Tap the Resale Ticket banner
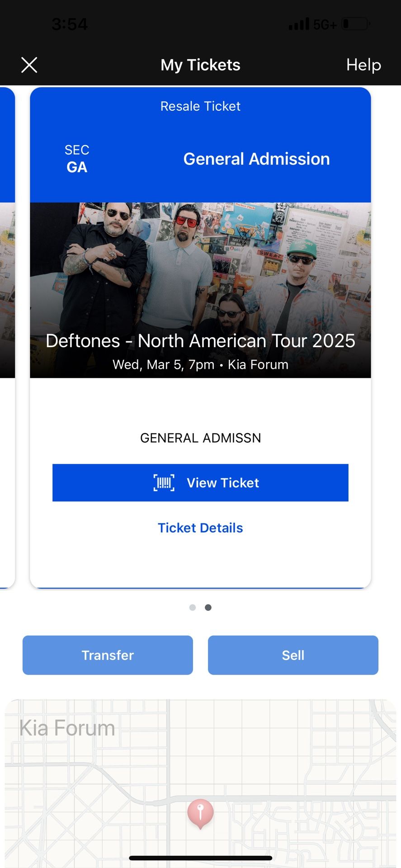Viewport: 401px width, 868px height. [x=200, y=106]
